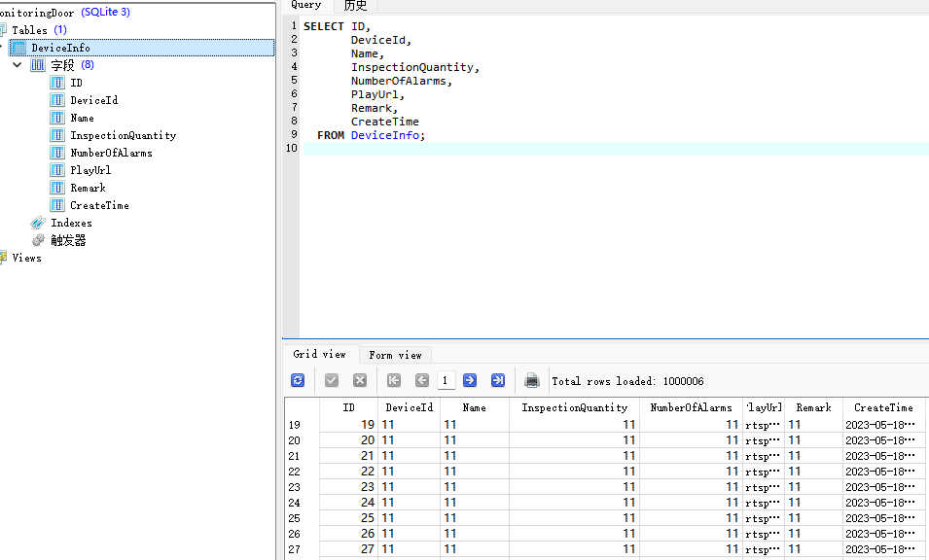Click the ID cell with value 21
Image resolution: width=929 pixels, height=560 pixels.
click(x=349, y=456)
